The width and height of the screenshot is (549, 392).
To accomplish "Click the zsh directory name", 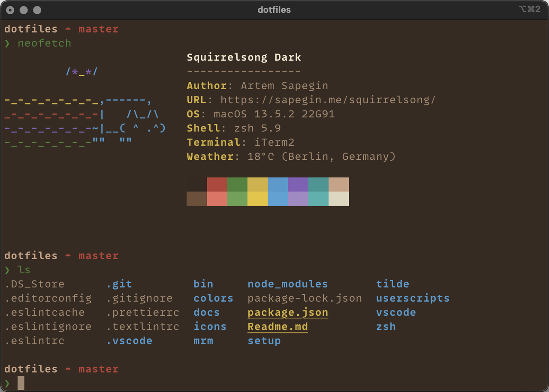I will click(x=386, y=326).
